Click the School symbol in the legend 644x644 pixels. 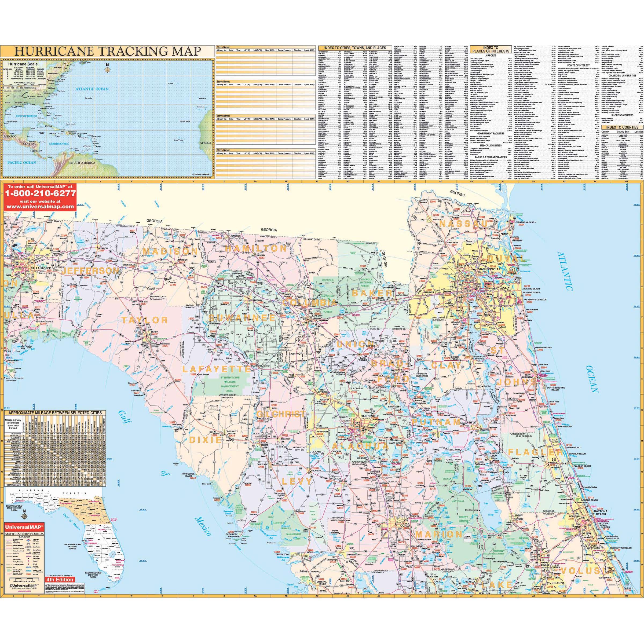29,564
